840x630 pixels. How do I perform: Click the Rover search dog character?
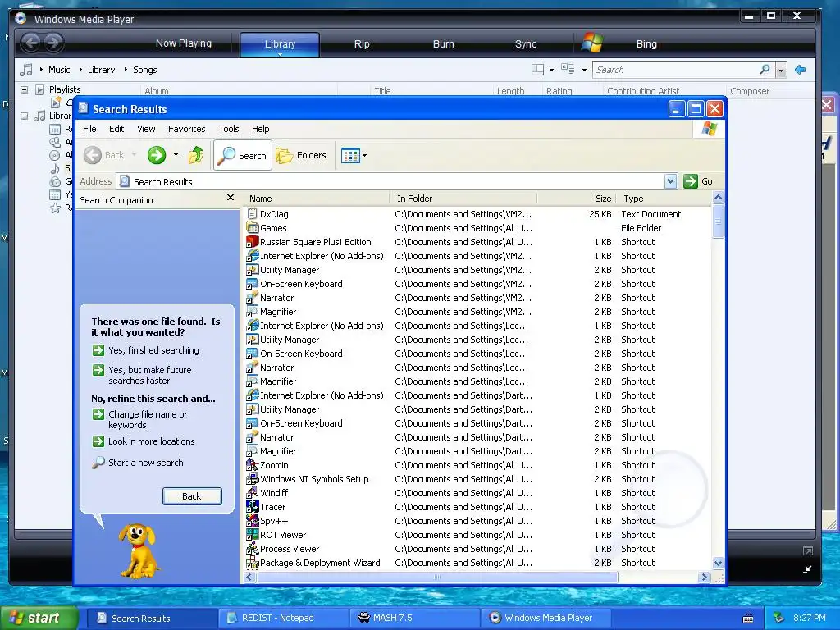pos(138,550)
